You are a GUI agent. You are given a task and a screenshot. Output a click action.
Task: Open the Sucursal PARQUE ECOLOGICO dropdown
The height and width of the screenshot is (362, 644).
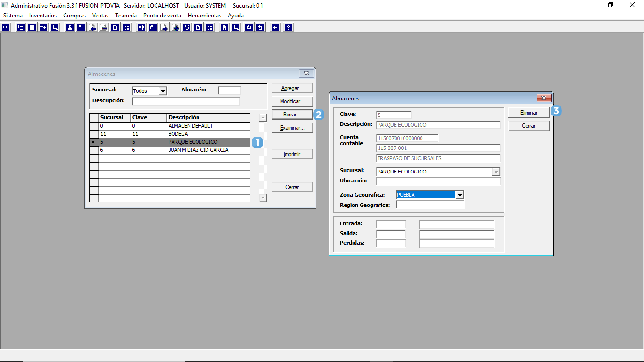(496, 172)
